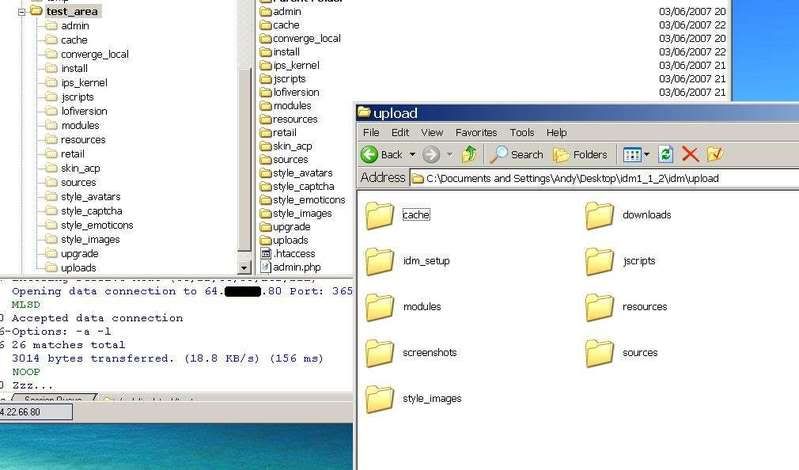Select converge_local in FTP file list

[300, 38]
